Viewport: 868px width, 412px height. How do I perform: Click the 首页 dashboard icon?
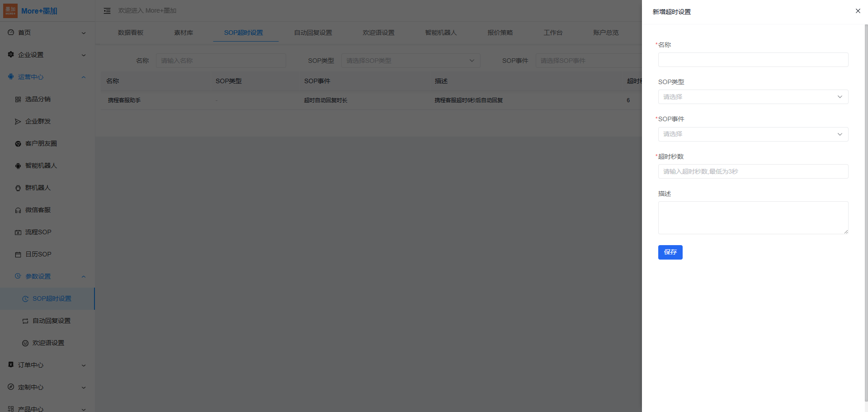(11, 33)
